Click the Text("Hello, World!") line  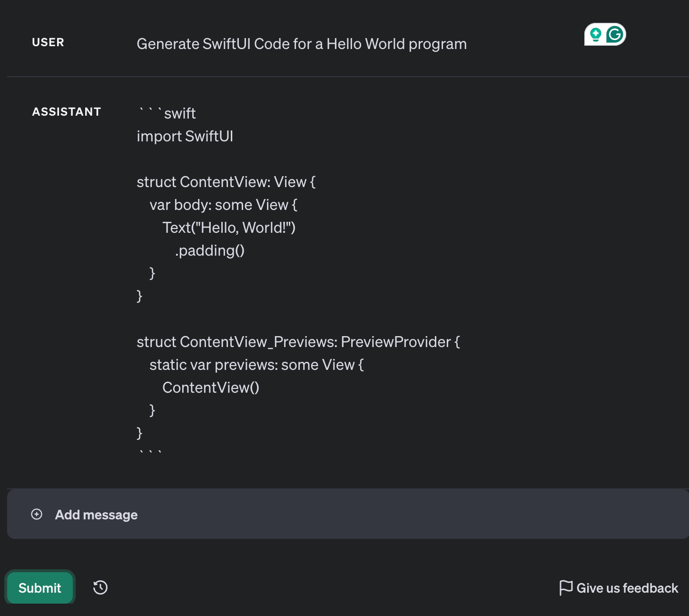click(x=229, y=228)
